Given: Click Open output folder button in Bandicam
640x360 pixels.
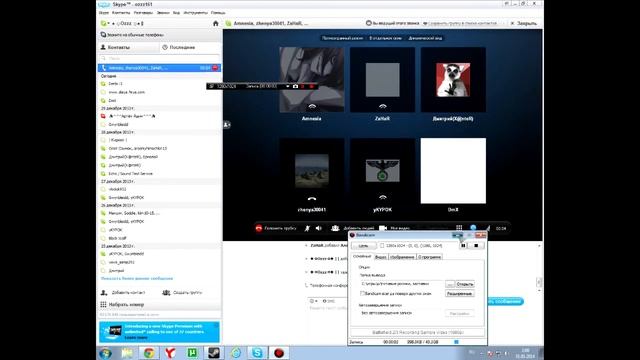Looking at the screenshot, I should [x=464, y=284].
